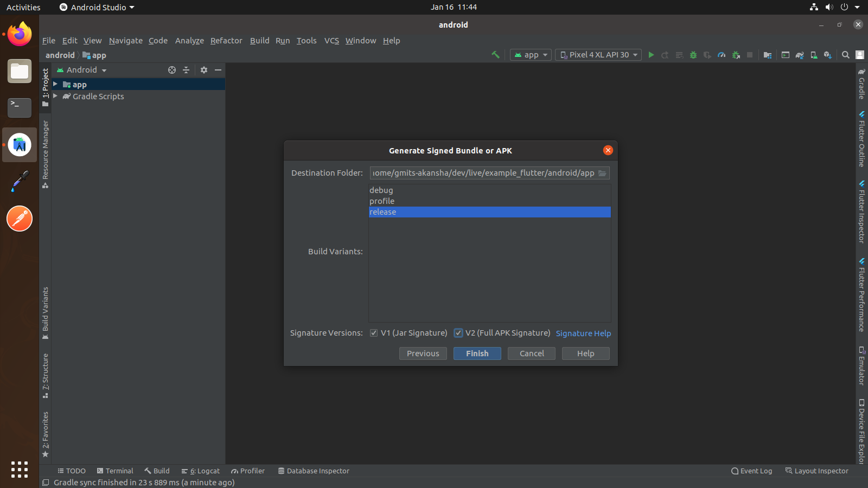The width and height of the screenshot is (868, 488).
Task: Click the Destination Folder path field
Action: click(483, 173)
